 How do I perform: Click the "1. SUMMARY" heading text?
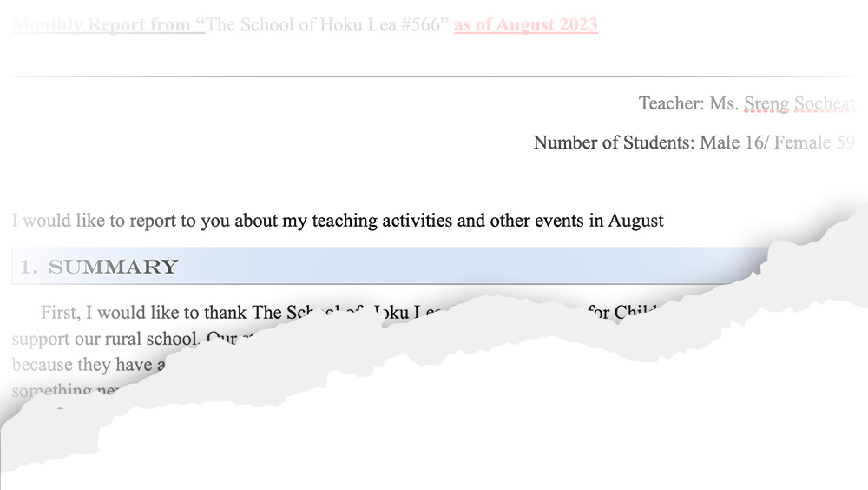[x=99, y=267]
